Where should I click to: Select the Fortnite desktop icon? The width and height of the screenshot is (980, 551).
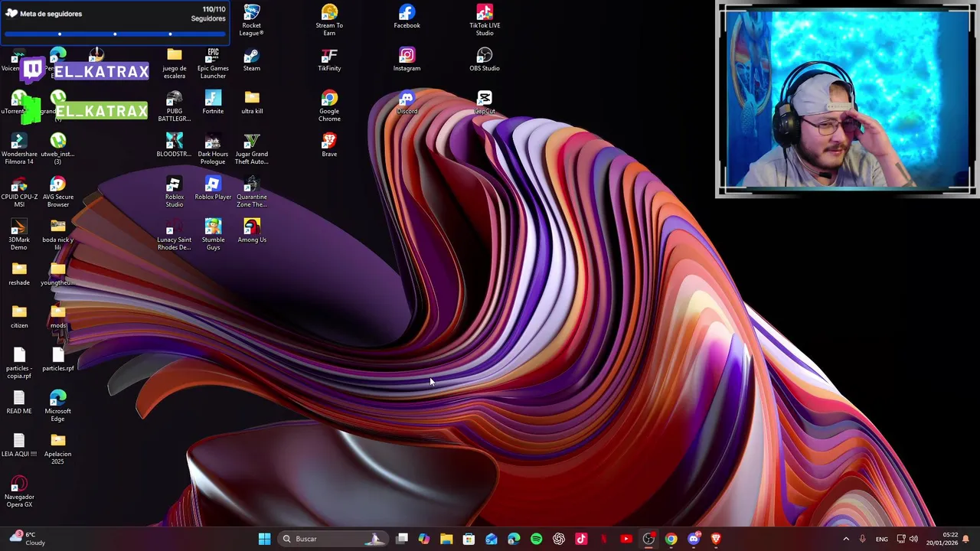[x=213, y=103]
